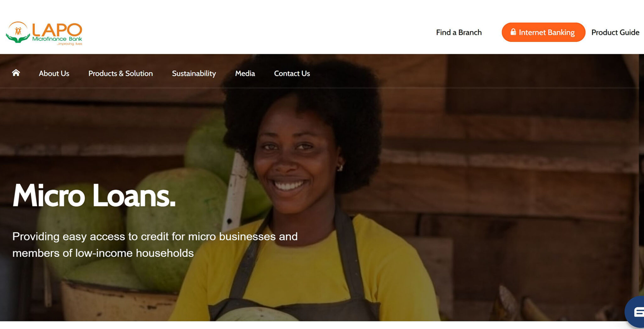Screen dimensions: 644x329
Task: Open the Find a Branch link
Action: (x=459, y=32)
